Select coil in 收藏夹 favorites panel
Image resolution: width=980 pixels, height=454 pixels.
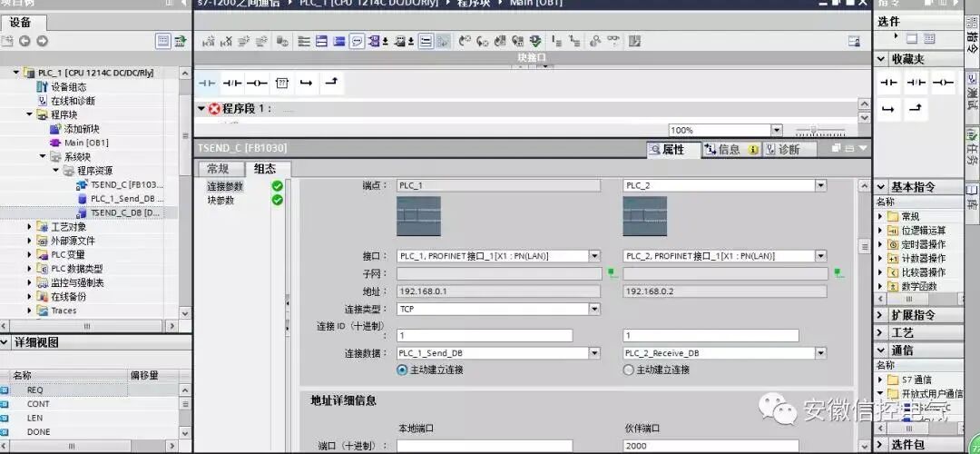tap(943, 83)
